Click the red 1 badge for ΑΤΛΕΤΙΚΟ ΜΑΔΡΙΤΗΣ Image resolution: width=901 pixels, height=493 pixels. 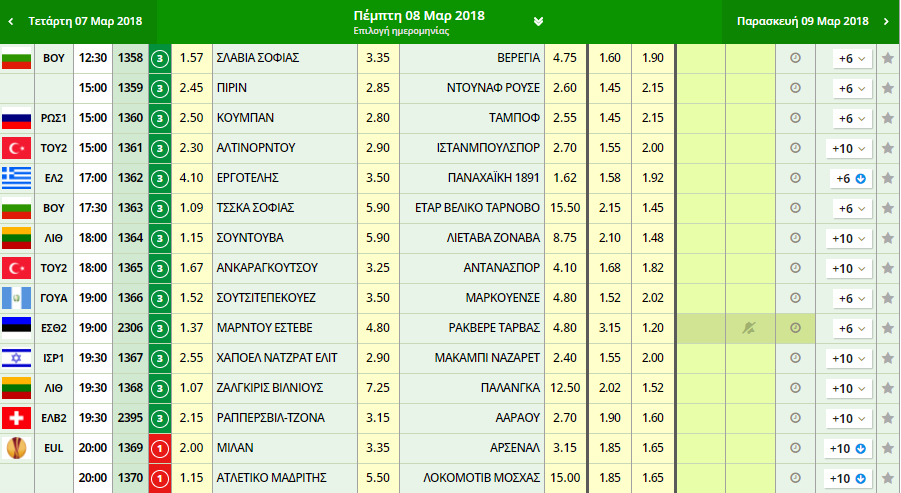coord(160,478)
